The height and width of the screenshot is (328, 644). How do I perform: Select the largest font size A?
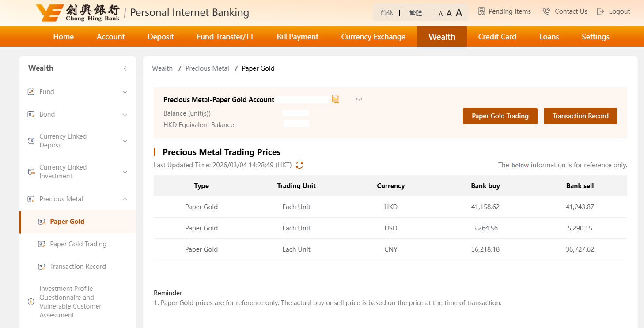(459, 13)
